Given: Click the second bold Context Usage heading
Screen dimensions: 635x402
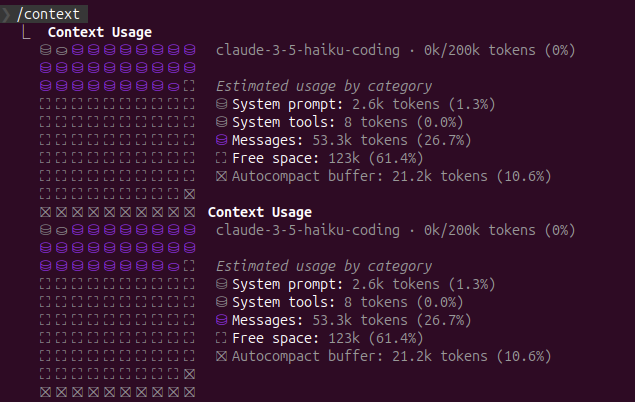Looking at the screenshot, I should click(x=259, y=212).
